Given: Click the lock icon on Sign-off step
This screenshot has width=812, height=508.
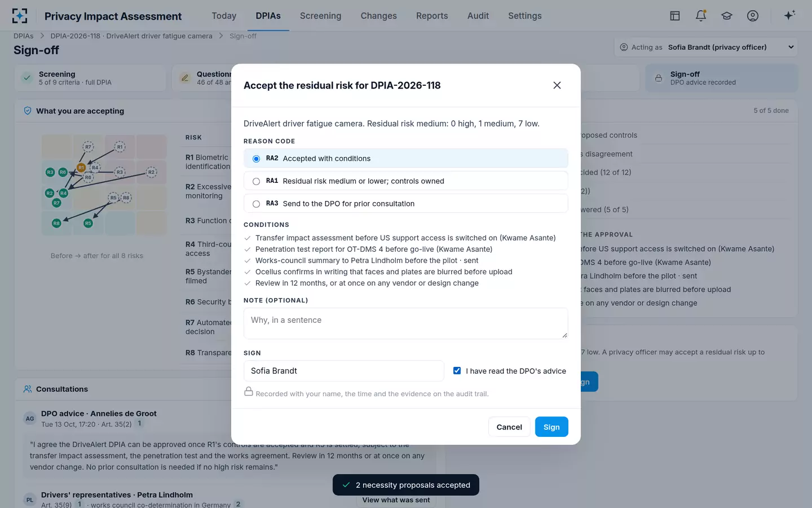Looking at the screenshot, I should tap(659, 78).
